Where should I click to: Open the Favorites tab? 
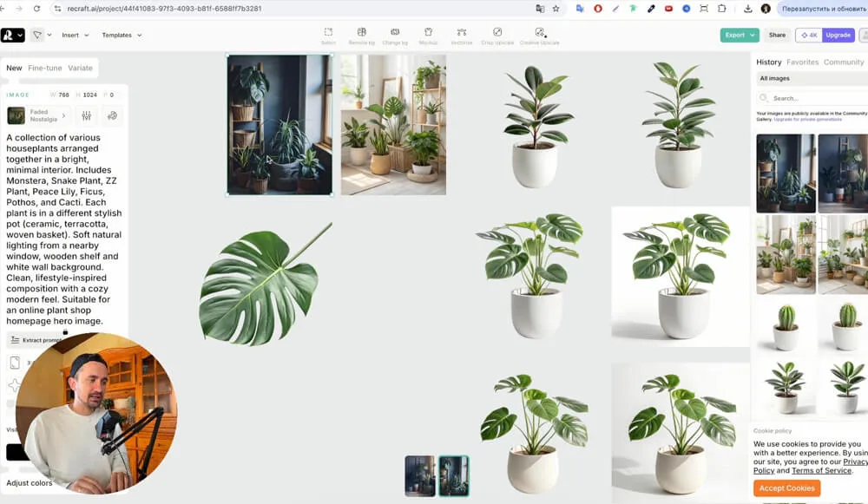802,62
